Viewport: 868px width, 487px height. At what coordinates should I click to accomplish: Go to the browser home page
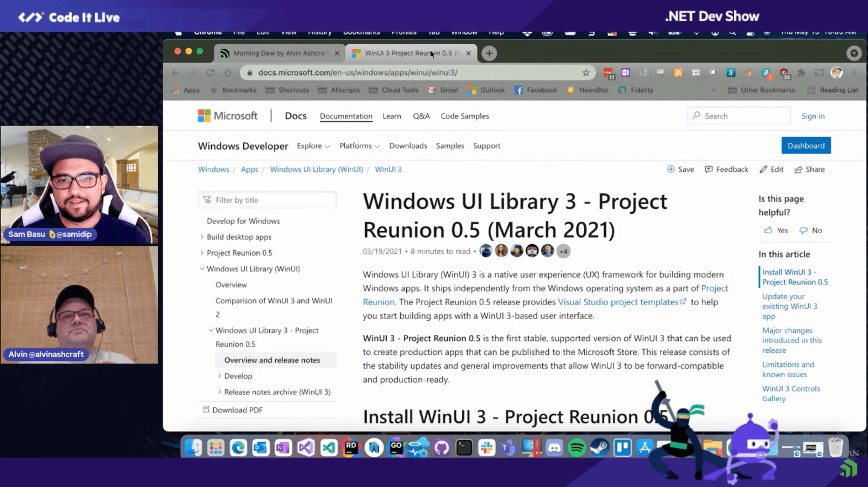pyautogui.click(x=228, y=72)
